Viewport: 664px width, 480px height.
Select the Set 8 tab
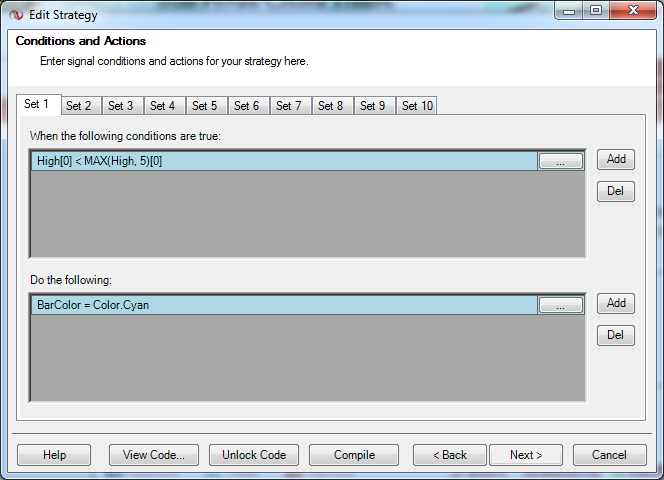332,105
